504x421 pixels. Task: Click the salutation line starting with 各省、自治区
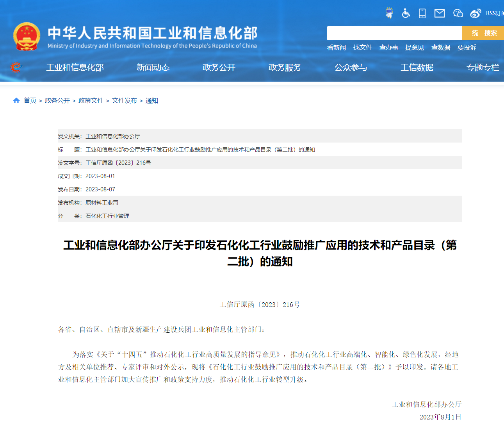tap(162, 330)
